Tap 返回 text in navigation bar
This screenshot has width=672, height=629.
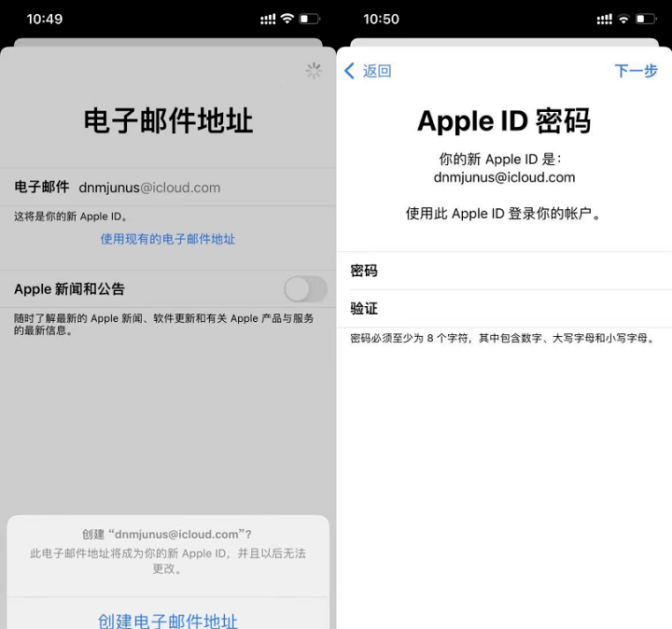point(377,71)
